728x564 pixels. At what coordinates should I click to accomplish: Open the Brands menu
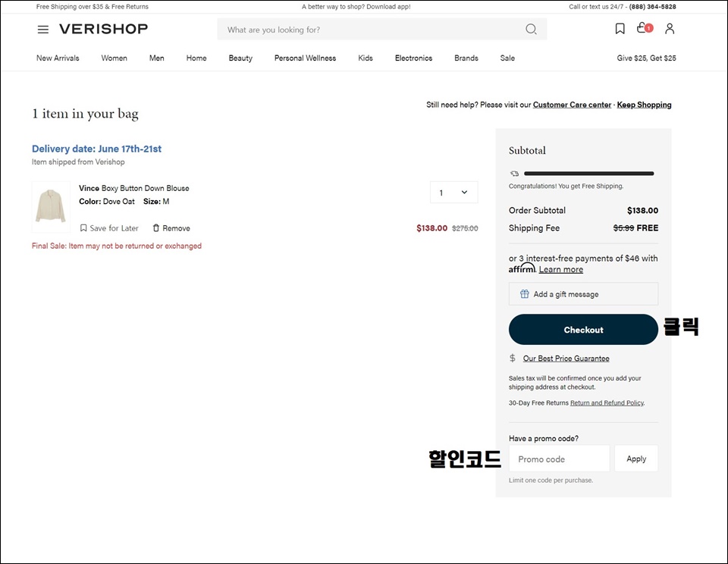[x=466, y=58]
